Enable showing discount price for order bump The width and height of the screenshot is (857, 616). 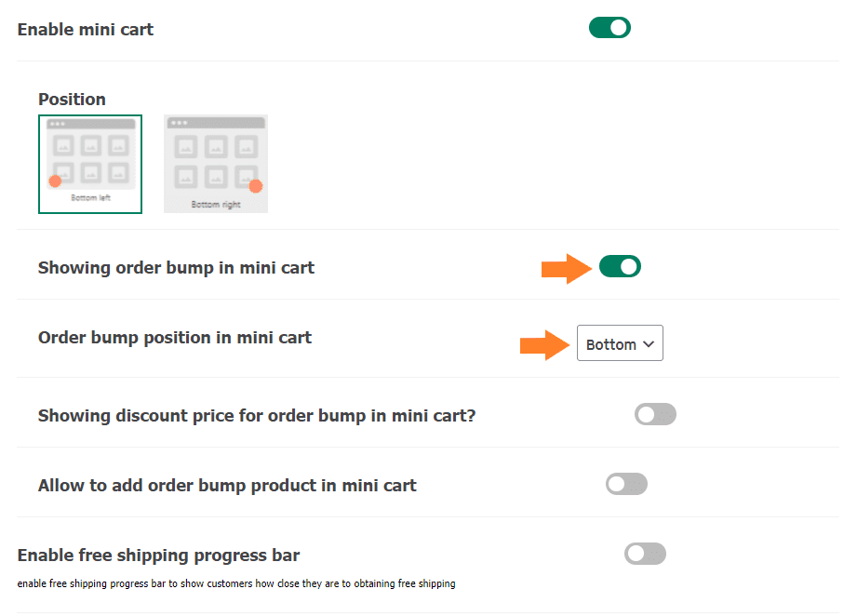point(655,414)
